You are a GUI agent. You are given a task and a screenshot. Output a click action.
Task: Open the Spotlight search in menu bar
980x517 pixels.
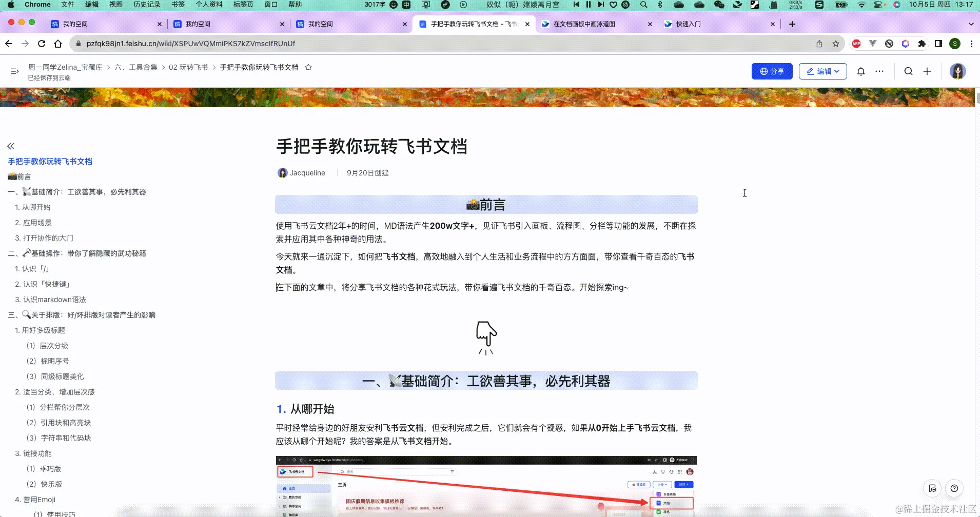click(x=643, y=5)
